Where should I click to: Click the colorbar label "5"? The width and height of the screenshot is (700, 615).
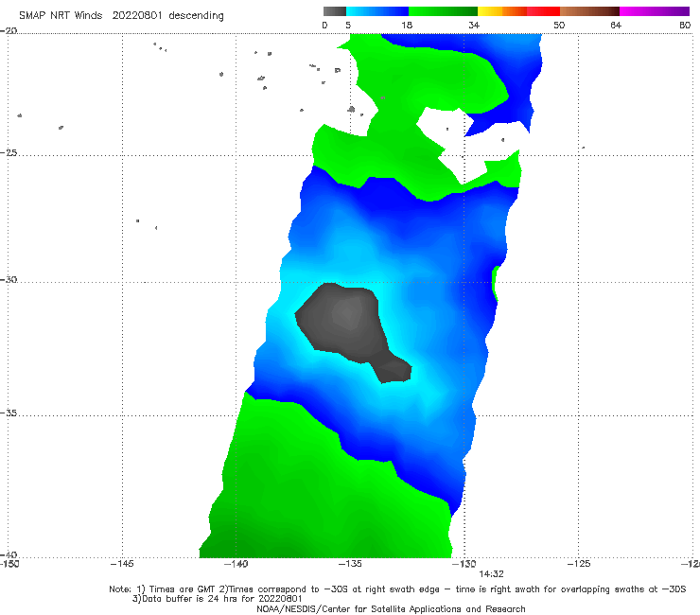[x=348, y=26]
